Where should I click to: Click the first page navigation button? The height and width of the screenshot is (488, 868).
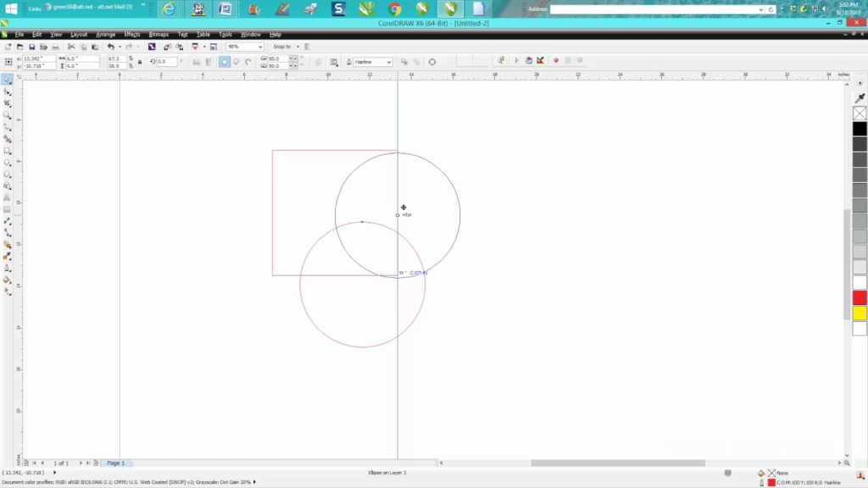[34, 463]
